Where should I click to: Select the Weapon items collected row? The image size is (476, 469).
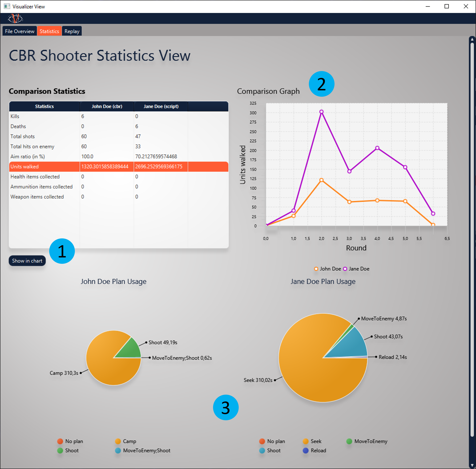118,197
